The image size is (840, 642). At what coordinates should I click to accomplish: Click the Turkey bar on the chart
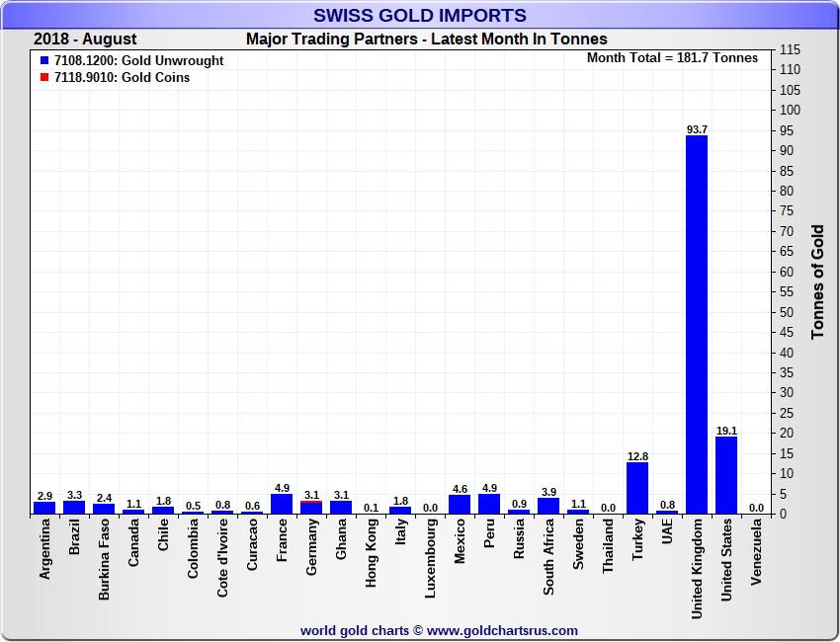click(637, 488)
